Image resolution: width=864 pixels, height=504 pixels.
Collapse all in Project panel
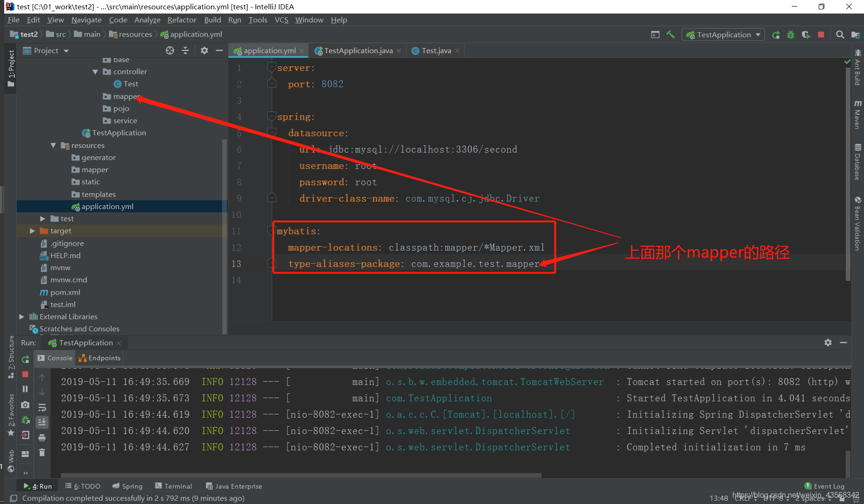pyautogui.click(x=185, y=50)
